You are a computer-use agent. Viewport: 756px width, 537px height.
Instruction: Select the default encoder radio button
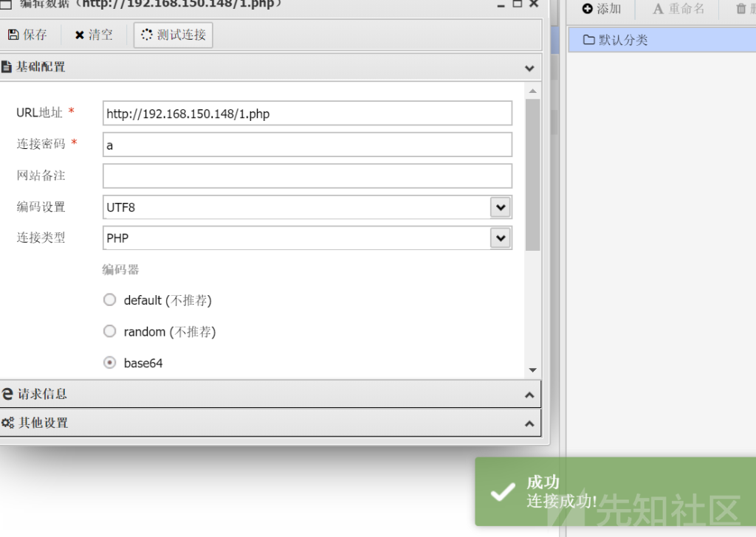(x=109, y=299)
